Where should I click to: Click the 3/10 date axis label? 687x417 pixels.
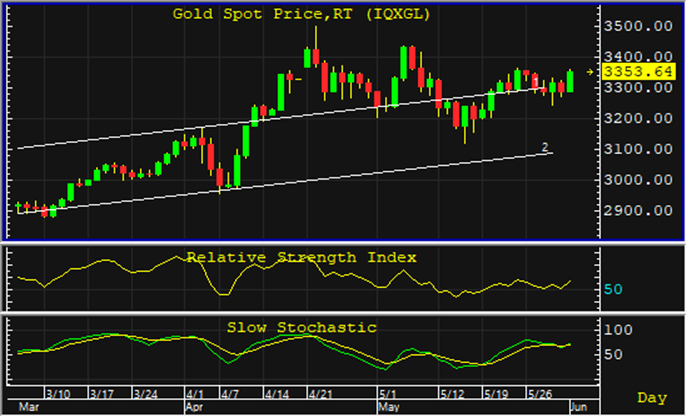pos(58,394)
